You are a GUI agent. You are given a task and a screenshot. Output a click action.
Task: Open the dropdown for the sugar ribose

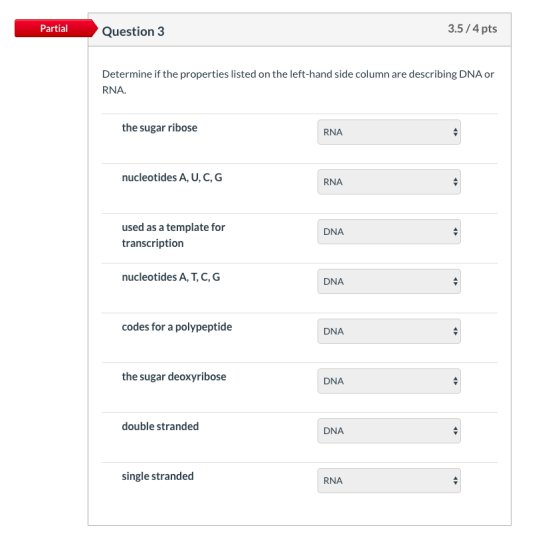tap(389, 132)
